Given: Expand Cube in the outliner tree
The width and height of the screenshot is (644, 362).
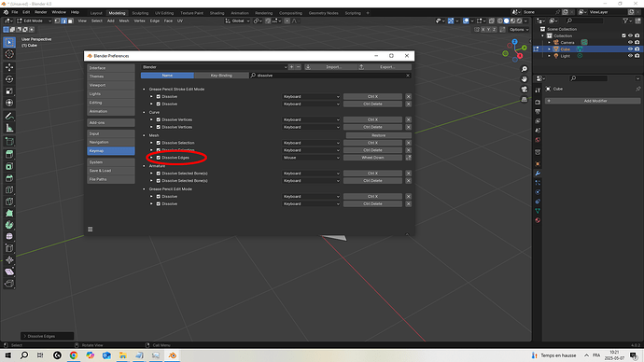Looking at the screenshot, I should tap(549, 49).
